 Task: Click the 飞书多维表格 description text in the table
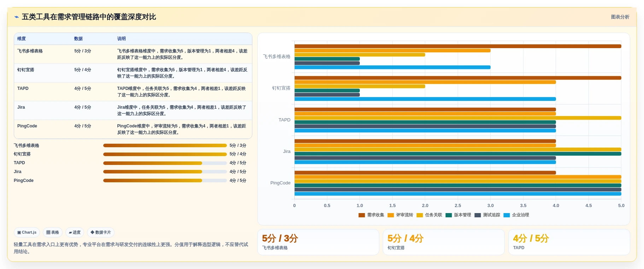pyautogui.click(x=182, y=54)
